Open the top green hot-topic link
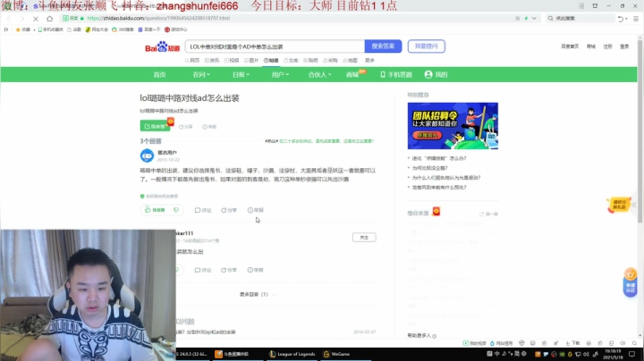The image size is (644, 361). [326, 141]
